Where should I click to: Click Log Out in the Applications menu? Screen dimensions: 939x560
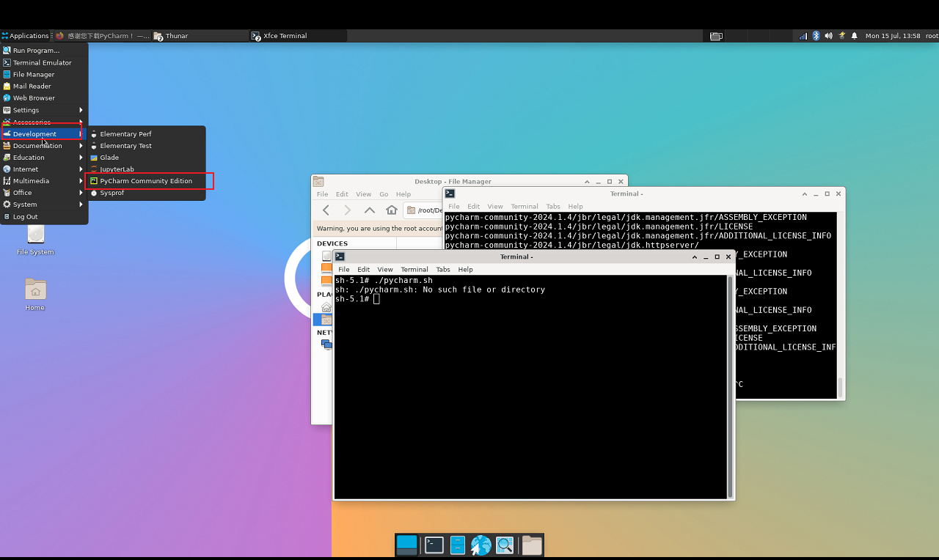click(25, 217)
